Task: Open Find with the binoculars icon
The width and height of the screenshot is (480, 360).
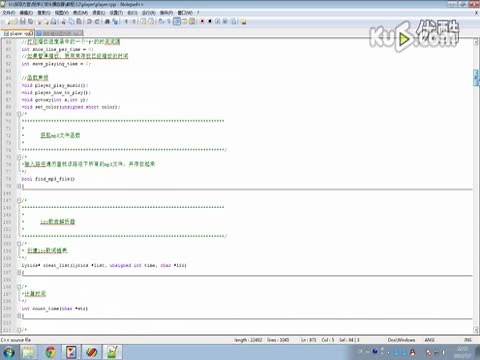Action: click(107, 21)
